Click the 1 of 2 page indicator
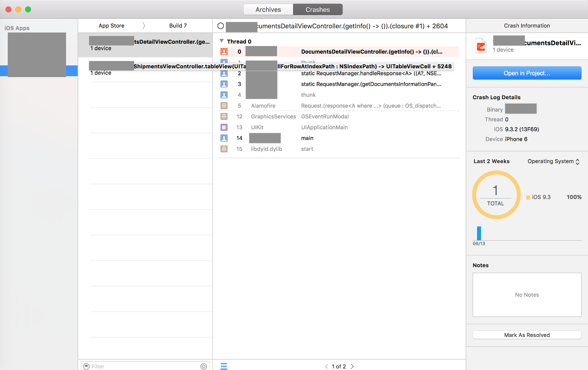This screenshot has width=588, height=370. 339,366
